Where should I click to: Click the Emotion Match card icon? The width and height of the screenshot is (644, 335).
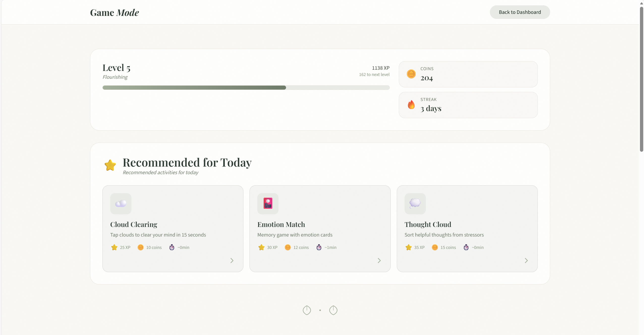(268, 203)
